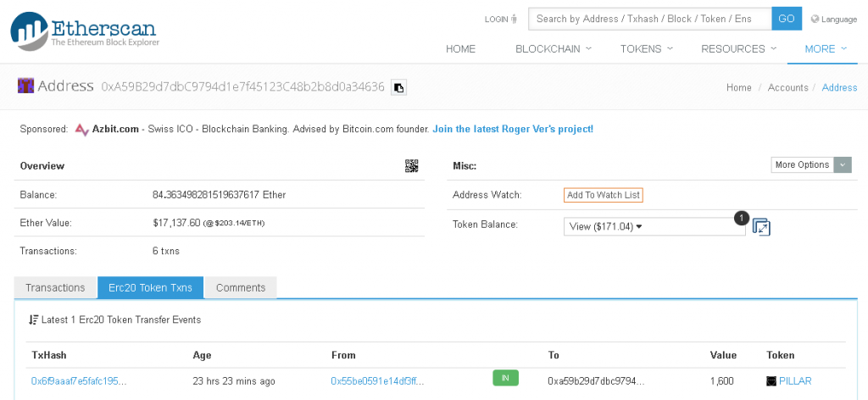Open the HOME menu item
The image size is (868, 400).
tap(460, 48)
